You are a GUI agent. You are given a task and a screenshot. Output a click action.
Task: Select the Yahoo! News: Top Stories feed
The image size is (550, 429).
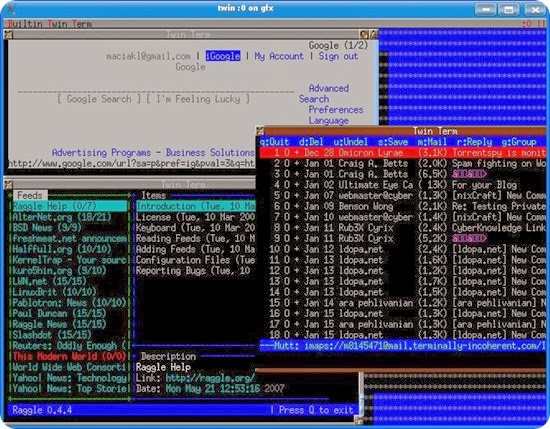70,388
